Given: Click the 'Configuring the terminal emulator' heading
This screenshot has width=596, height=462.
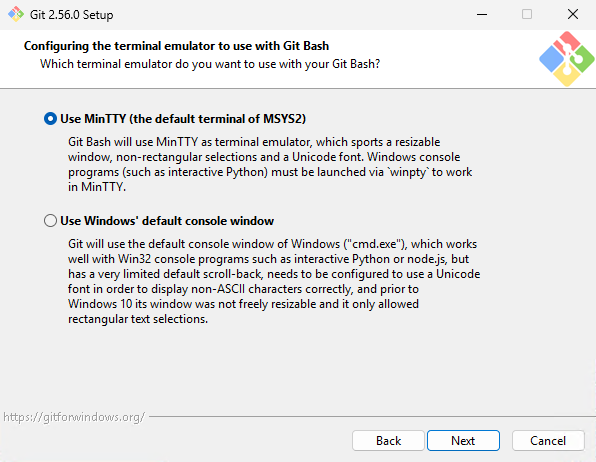Looking at the screenshot, I should click(x=176, y=46).
